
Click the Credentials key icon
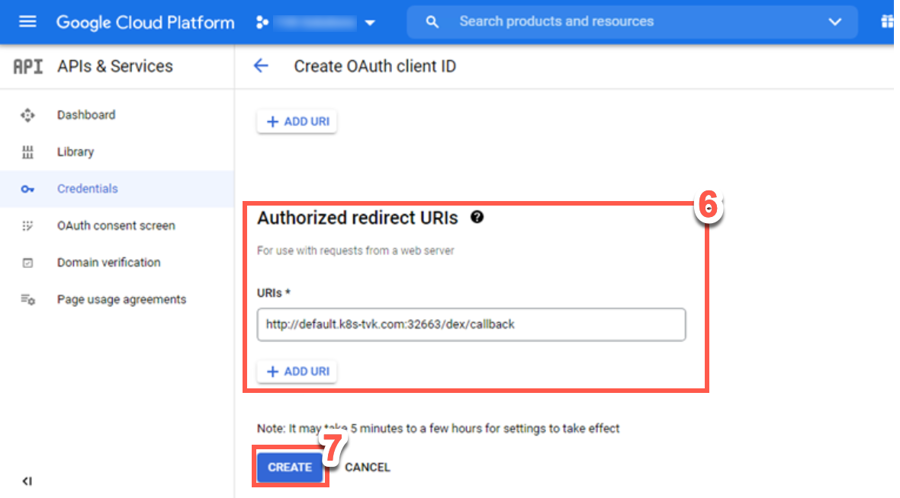(x=27, y=189)
